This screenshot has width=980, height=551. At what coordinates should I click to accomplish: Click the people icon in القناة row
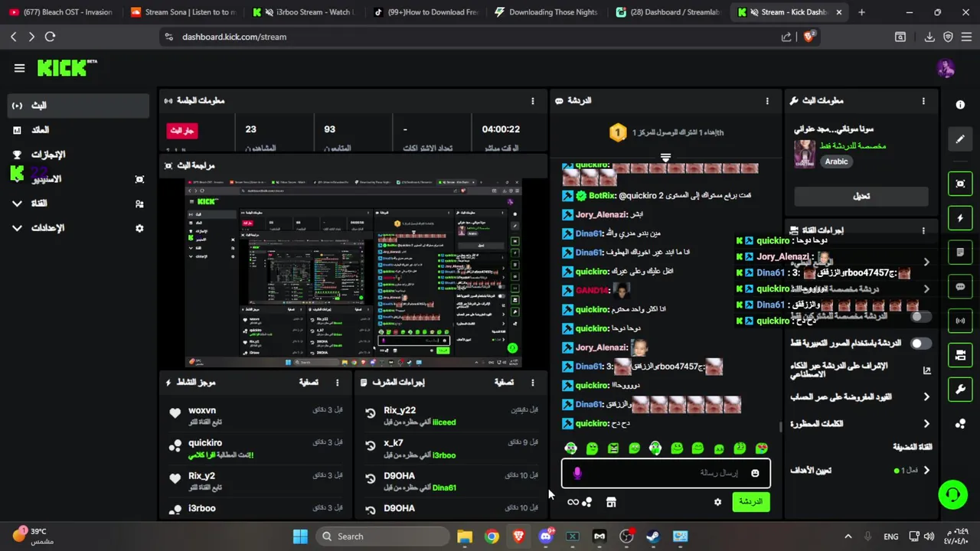click(x=139, y=204)
